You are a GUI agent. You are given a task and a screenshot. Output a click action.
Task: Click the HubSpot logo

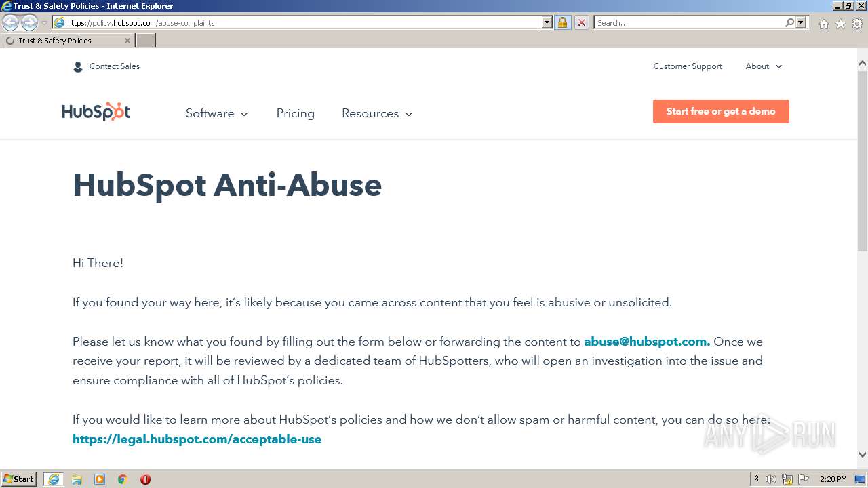[x=96, y=112]
